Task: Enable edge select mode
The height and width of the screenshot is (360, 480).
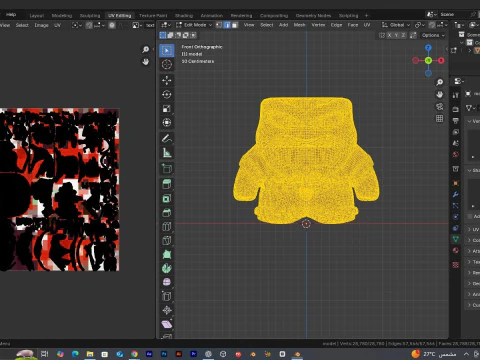Action: pos(227,25)
